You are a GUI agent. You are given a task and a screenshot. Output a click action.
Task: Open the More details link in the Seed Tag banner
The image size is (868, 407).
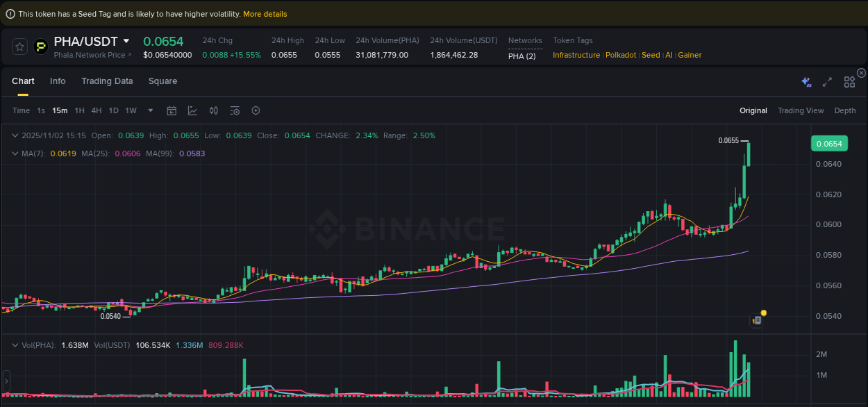click(265, 13)
